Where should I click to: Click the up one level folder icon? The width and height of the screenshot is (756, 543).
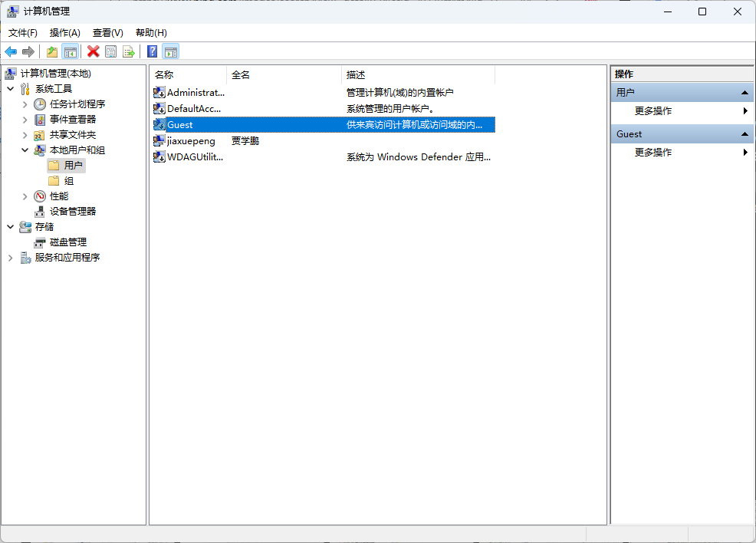pyautogui.click(x=52, y=51)
